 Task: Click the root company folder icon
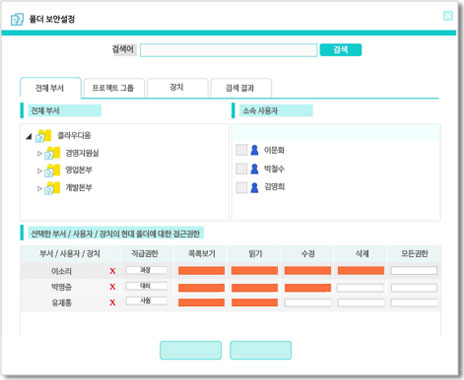pyautogui.click(x=44, y=136)
